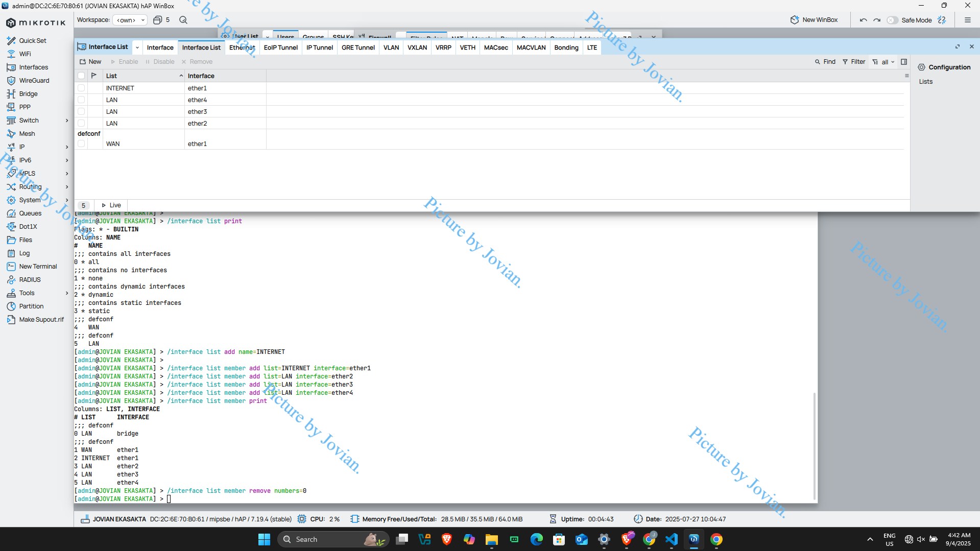This screenshot has width=980, height=551.
Task: Click New to add list member
Action: pos(90,62)
